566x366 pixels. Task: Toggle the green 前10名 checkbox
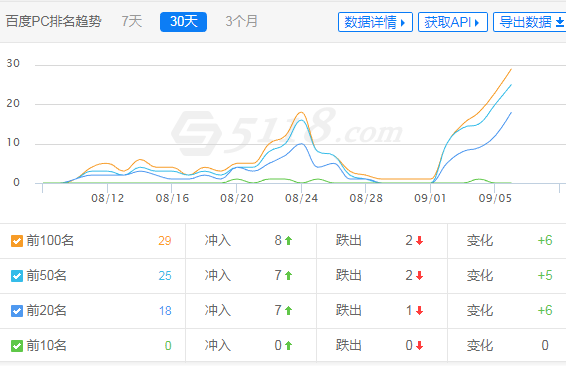coord(17,346)
